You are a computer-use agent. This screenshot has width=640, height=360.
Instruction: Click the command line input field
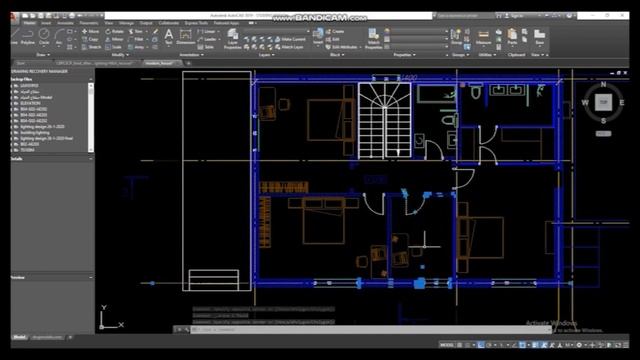click(x=371, y=329)
